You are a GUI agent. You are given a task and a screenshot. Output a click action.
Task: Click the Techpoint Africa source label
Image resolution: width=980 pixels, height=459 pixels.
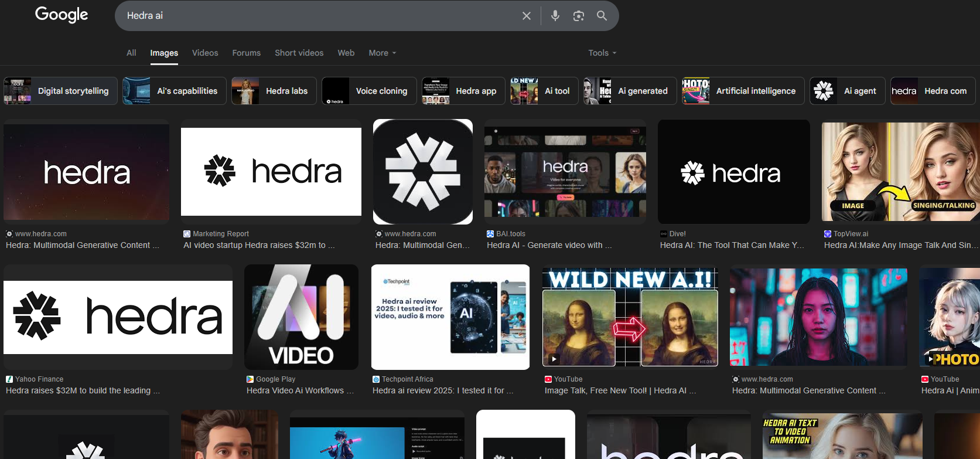pyautogui.click(x=408, y=379)
